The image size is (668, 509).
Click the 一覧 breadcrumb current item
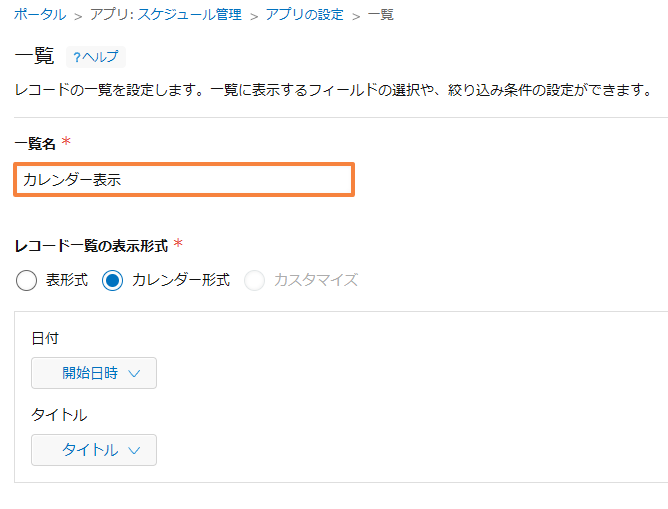(380, 15)
